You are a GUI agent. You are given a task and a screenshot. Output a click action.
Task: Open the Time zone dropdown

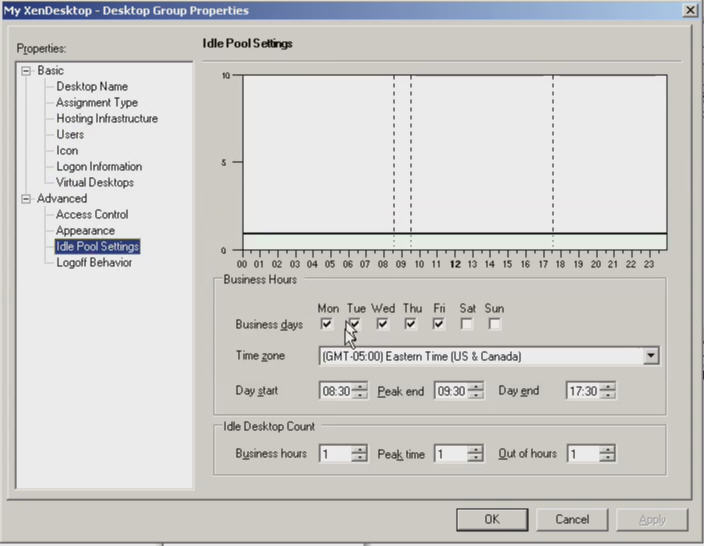tap(651, 356)
